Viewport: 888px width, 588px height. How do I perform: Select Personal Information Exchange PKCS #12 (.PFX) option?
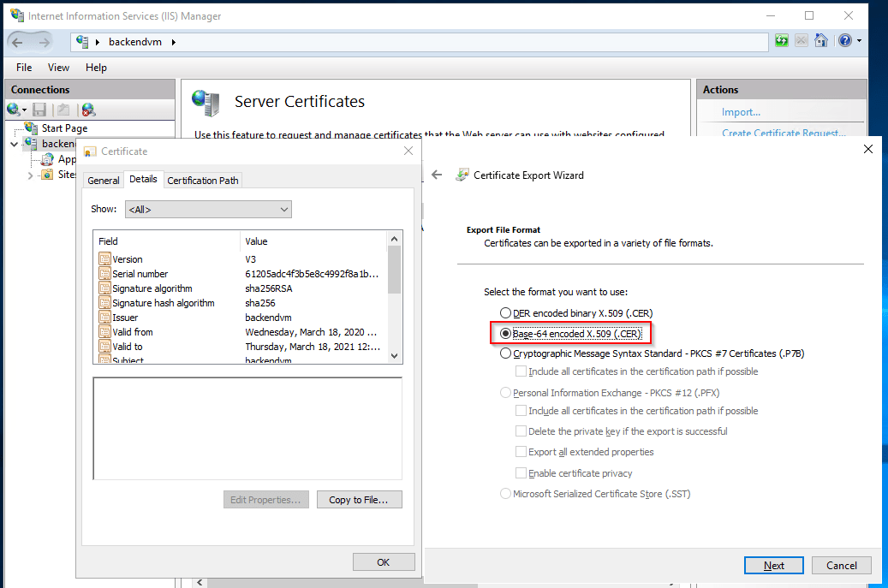610,393
